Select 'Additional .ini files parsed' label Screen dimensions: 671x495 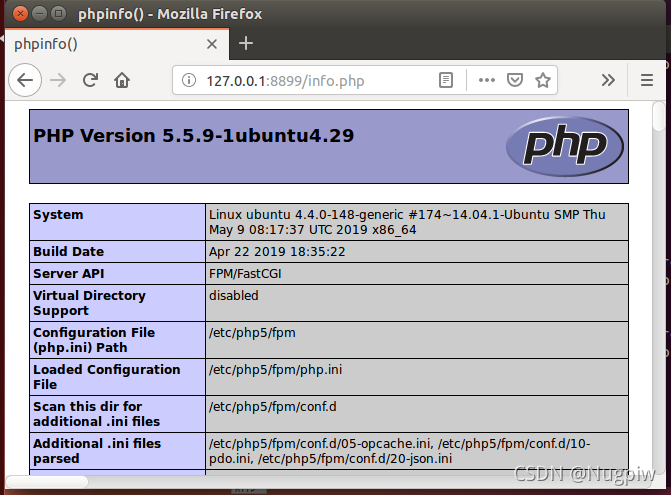click(97, 451)
